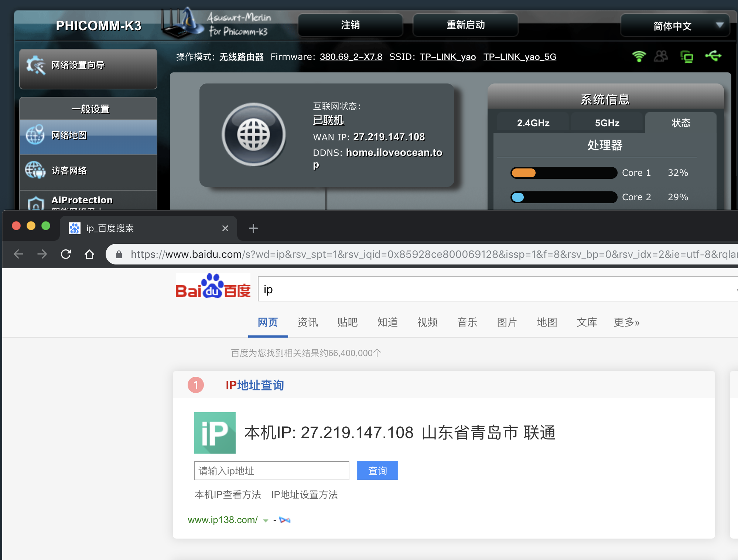The image size is (738, 560).
Task: Go forward in browser history
Action: pyautogui.click(x=42, y=254)
